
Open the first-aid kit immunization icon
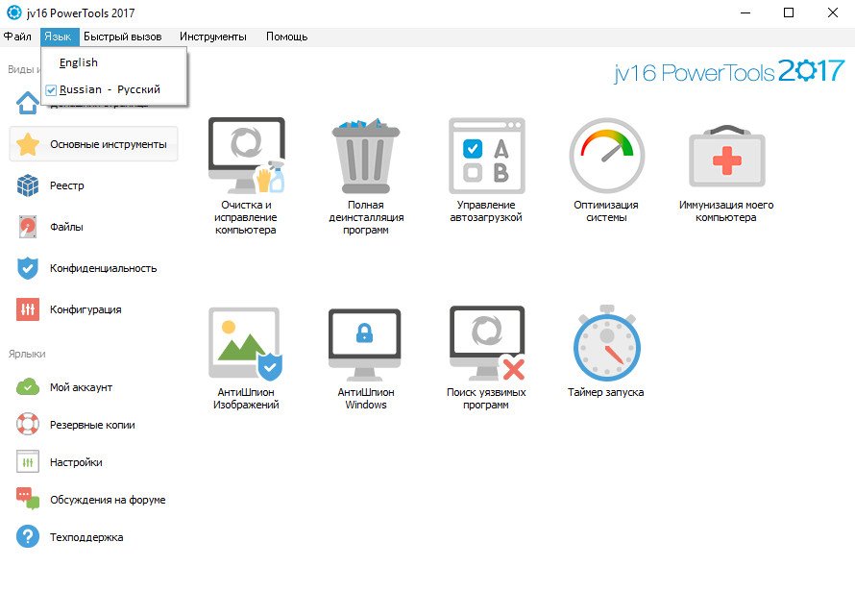[727, 157]
